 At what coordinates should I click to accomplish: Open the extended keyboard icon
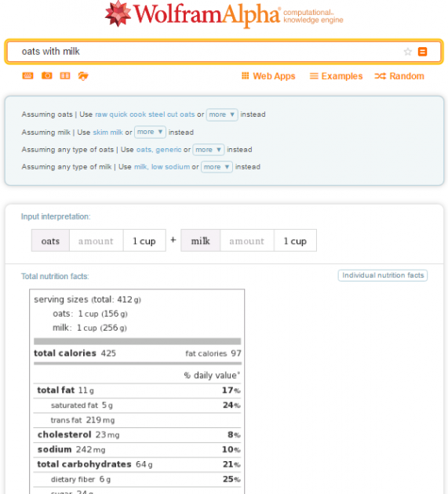27,75
